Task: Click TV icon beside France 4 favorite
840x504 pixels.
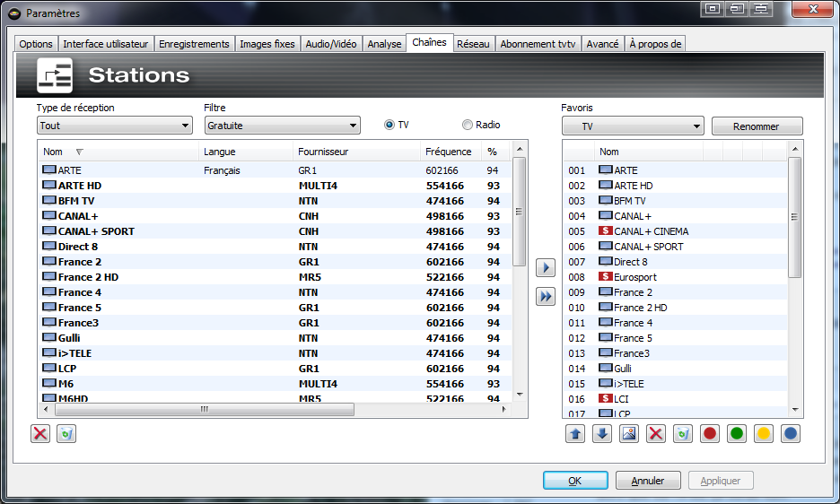Action: click(606, 323)
